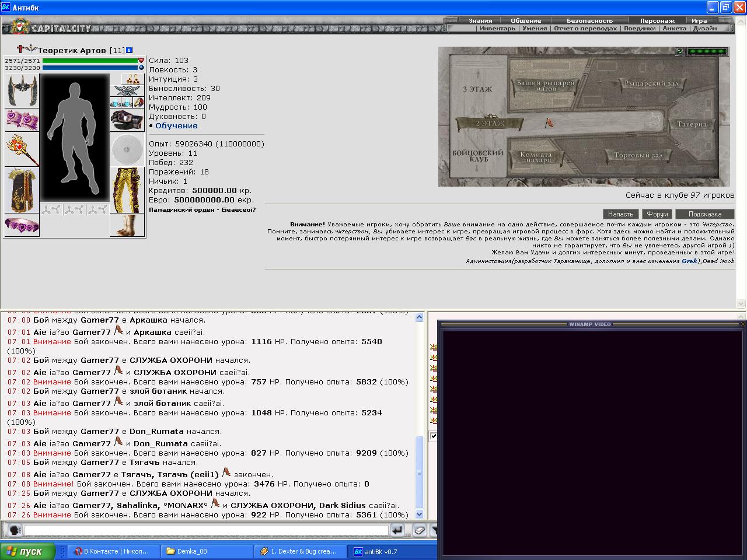Open the Безопасность menu

[x=589, y=21]
